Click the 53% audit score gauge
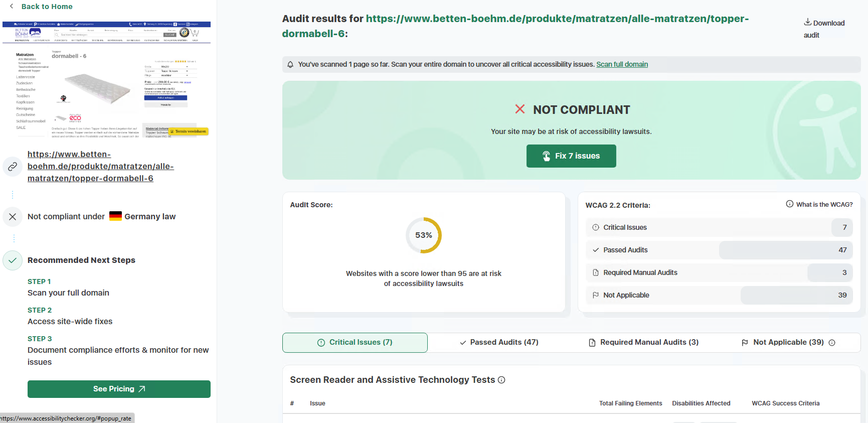Screen dimensions: 868x423 click(x=424, y=235)
